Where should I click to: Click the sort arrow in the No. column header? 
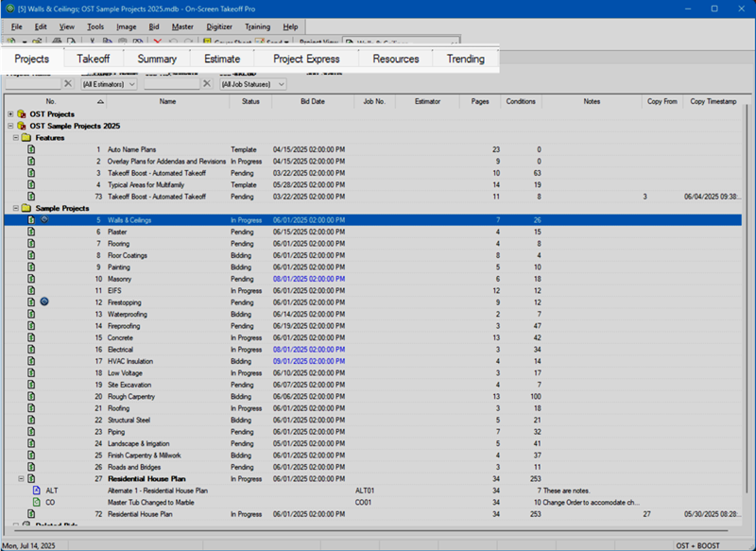point(100,101)
